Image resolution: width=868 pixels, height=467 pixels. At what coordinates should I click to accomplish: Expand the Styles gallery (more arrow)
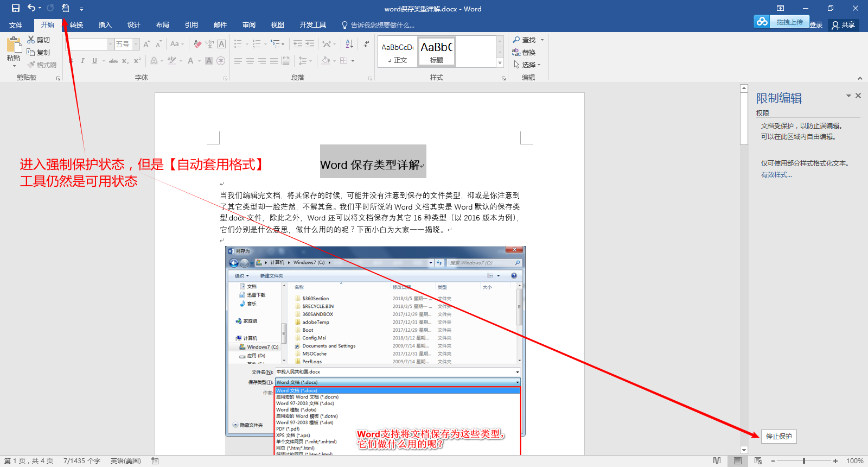(500, 63)
